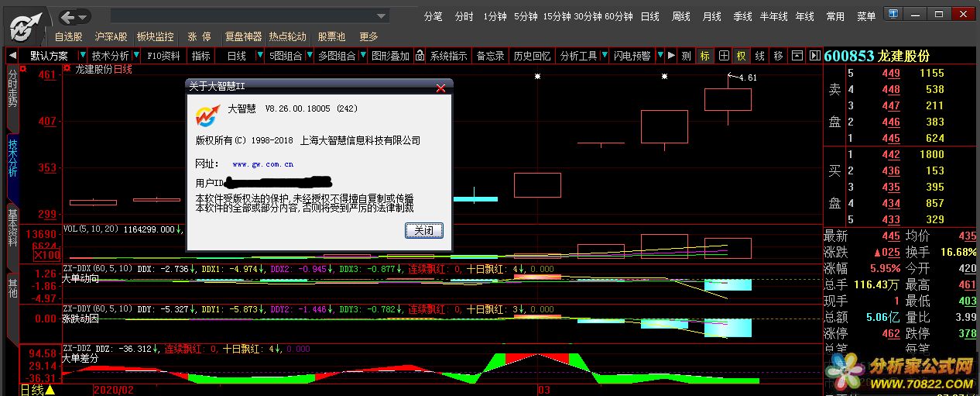Click VOL(5,10,20) indicator label
Image resolution: width=980 pixels, height=396 pixels.
coord(91,229)
